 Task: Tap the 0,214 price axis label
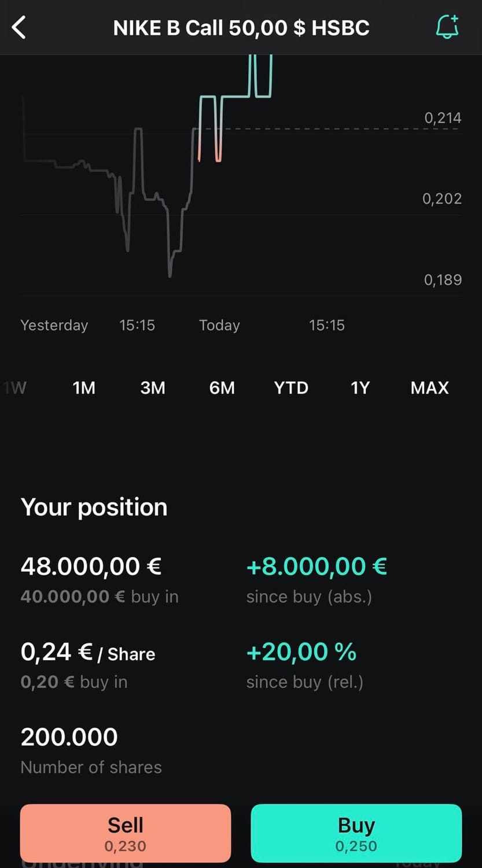pyautogui.click(x=443, y=118)
